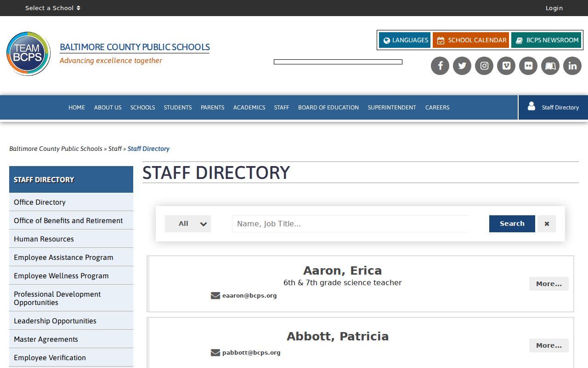Click the Login link
Screen dimensions: 588x368
pos(554,8)
